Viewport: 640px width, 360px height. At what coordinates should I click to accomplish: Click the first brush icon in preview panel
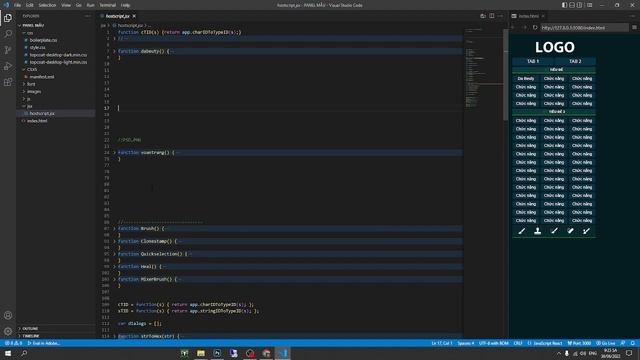pyautogui.click(x=522, y=231)
